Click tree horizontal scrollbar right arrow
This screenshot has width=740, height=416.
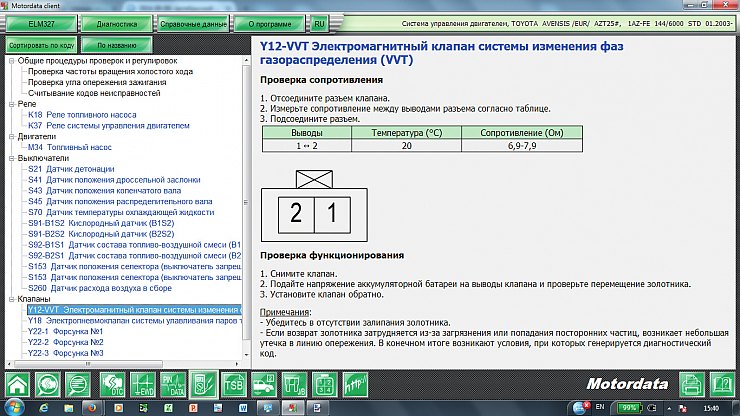click(237, 364)
